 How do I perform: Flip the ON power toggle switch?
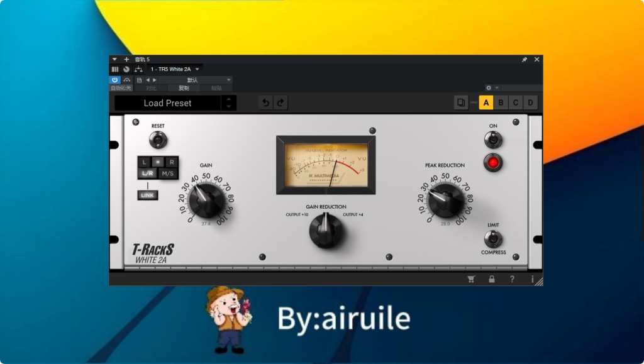click(x=493, y=140)
